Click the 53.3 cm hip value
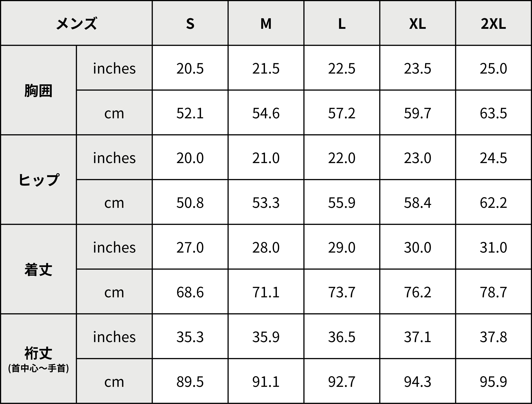The image size is (532, 404). pos(266,203)
